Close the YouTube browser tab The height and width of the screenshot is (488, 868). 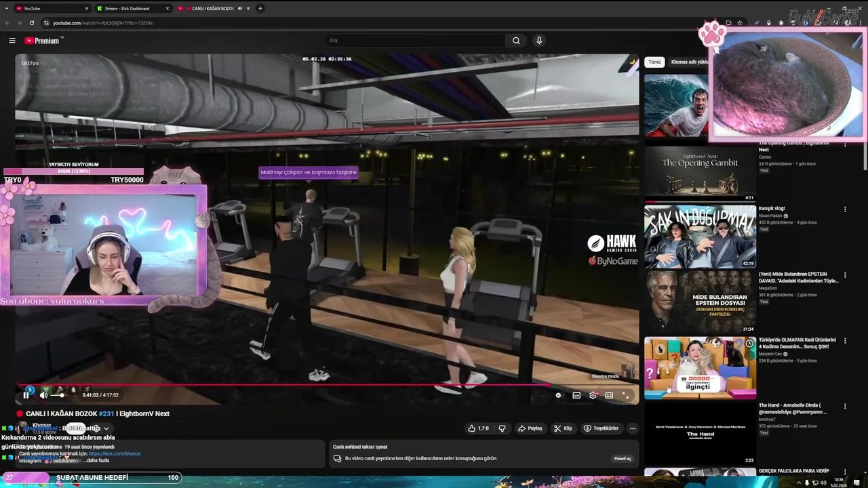click(86, 8)
